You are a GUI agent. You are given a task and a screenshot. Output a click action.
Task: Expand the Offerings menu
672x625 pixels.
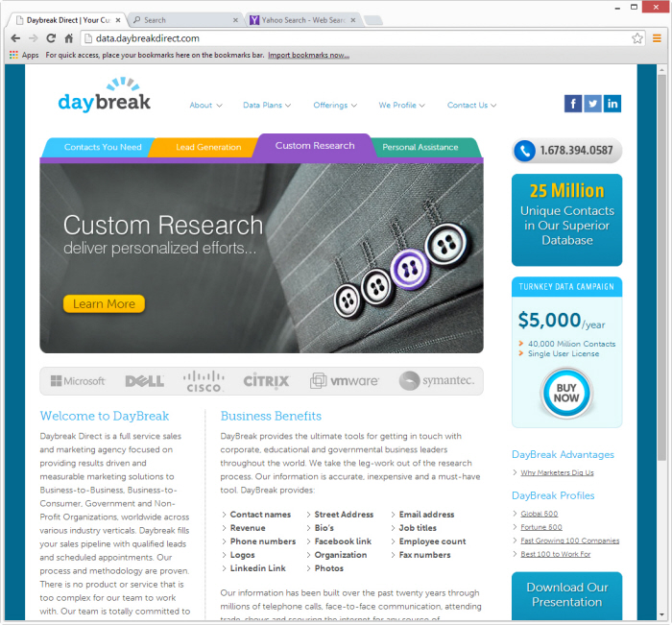[335, 106]
